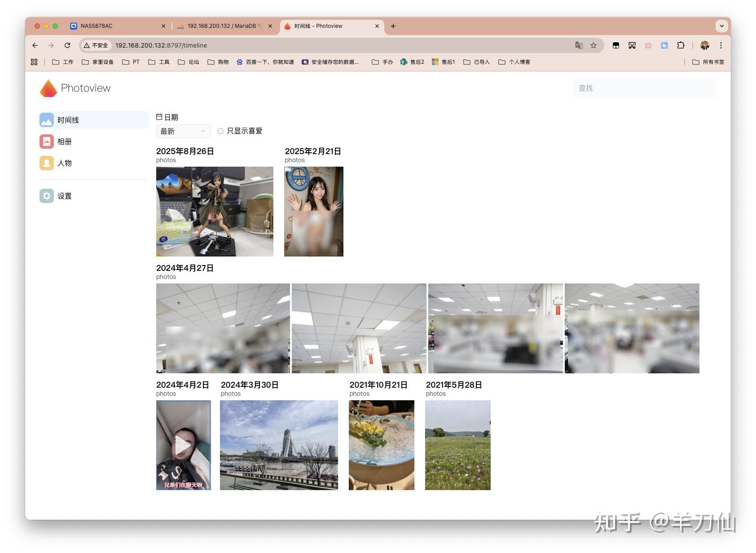Click the Google Translate icon in address bar
This screenshot has width=756, height=553.
click(x=579, y=45)
